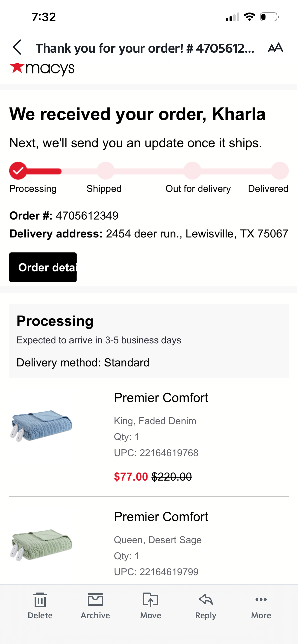Tap the second Premier Comfort product title

(161, 517)
